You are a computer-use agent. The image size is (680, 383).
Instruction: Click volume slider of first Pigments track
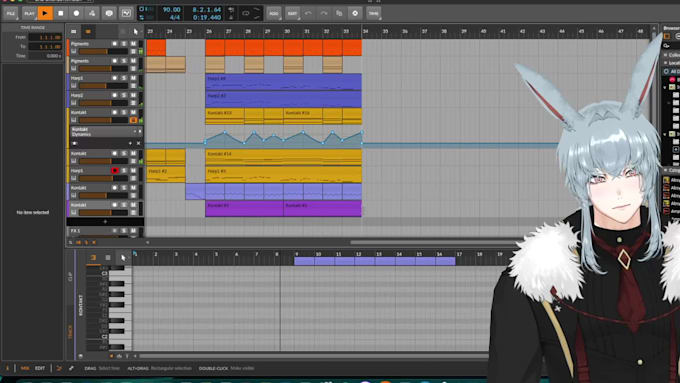click(103, 52)
